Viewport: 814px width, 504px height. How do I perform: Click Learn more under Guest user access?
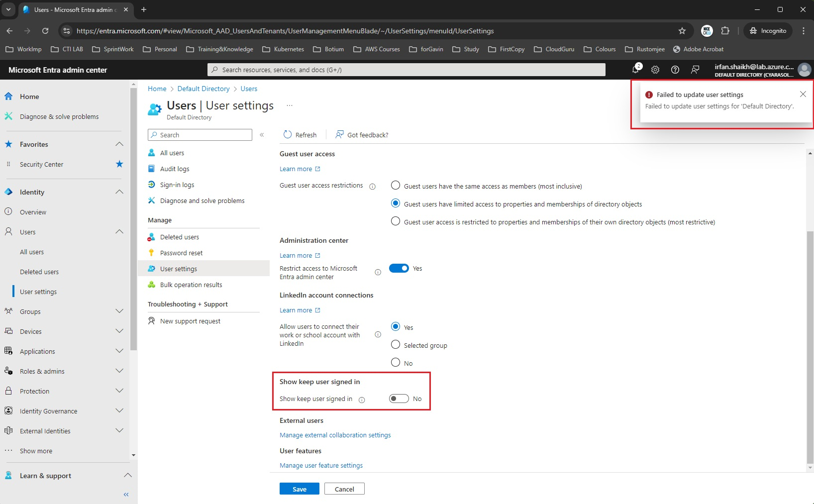(300, 169)
